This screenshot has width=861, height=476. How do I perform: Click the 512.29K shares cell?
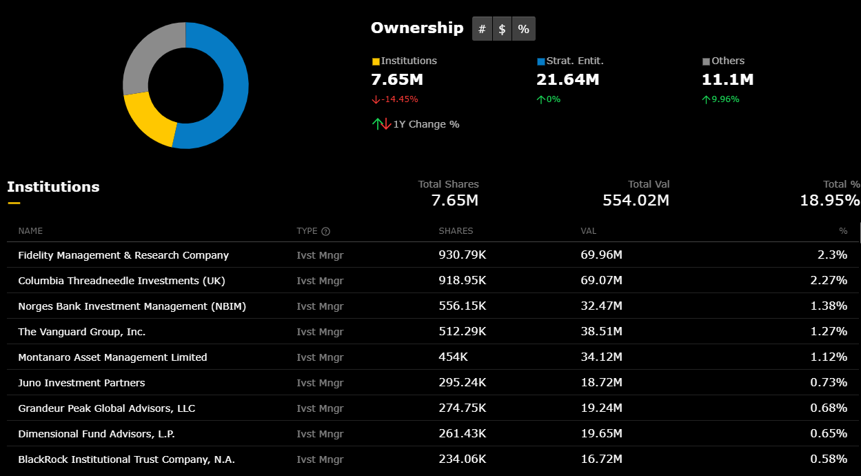click(462, 332)
